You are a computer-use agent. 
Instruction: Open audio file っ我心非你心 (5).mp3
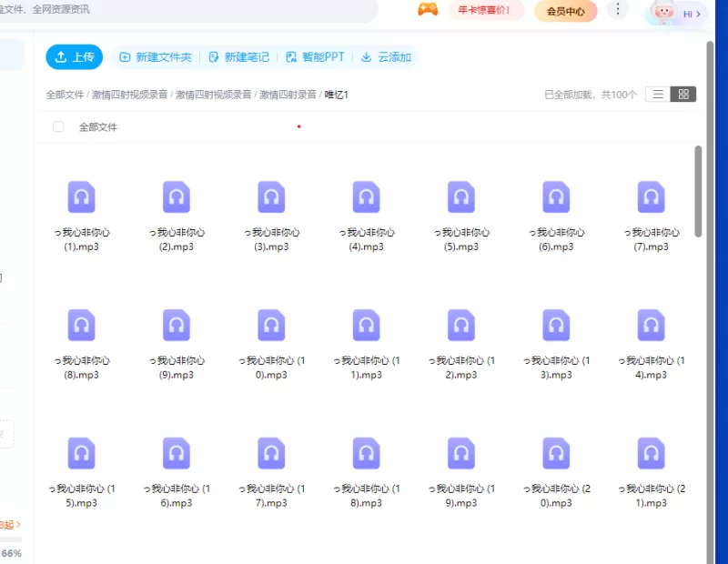point(461,217)
